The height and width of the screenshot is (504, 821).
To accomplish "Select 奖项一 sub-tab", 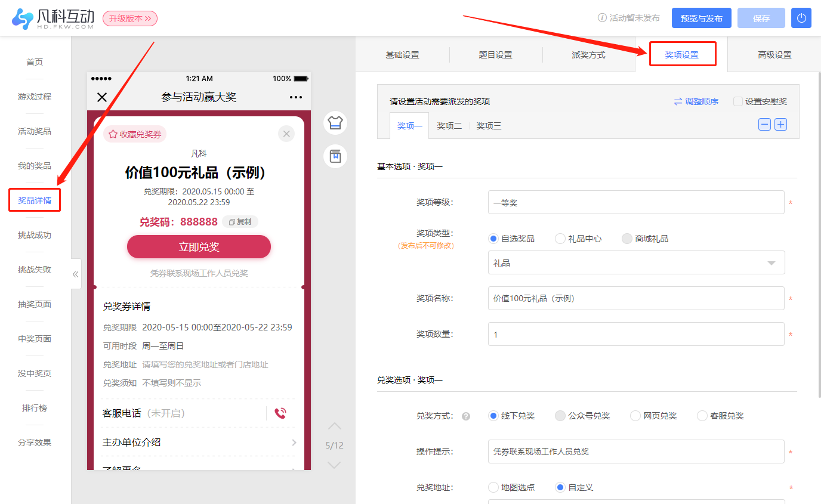I will pyautogui.click(x=409, y=126).
